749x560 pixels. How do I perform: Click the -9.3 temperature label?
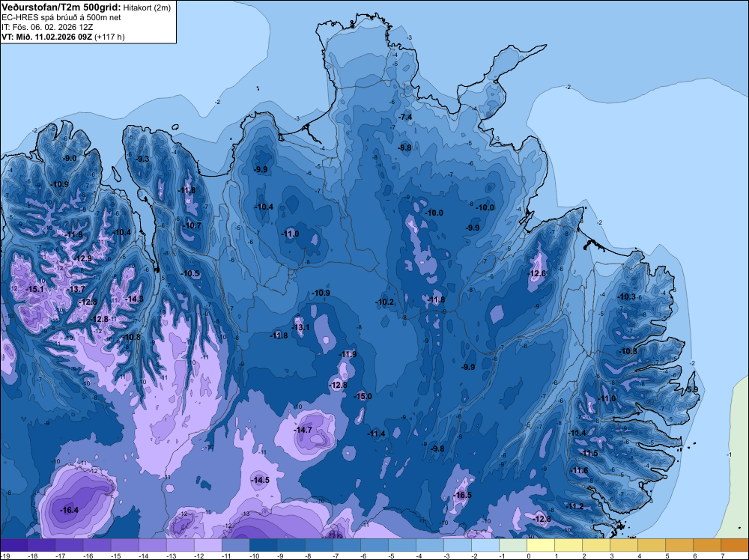[x=142, y=159]
